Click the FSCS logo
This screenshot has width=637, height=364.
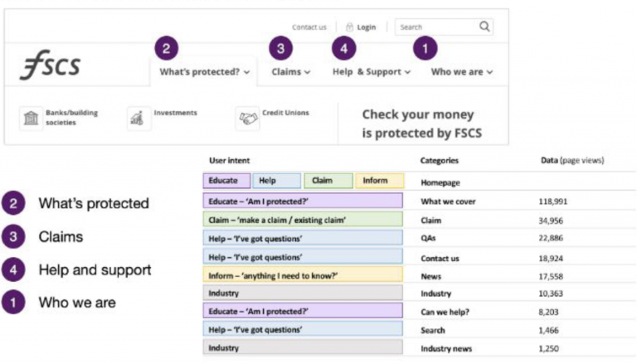pos(50,64)
